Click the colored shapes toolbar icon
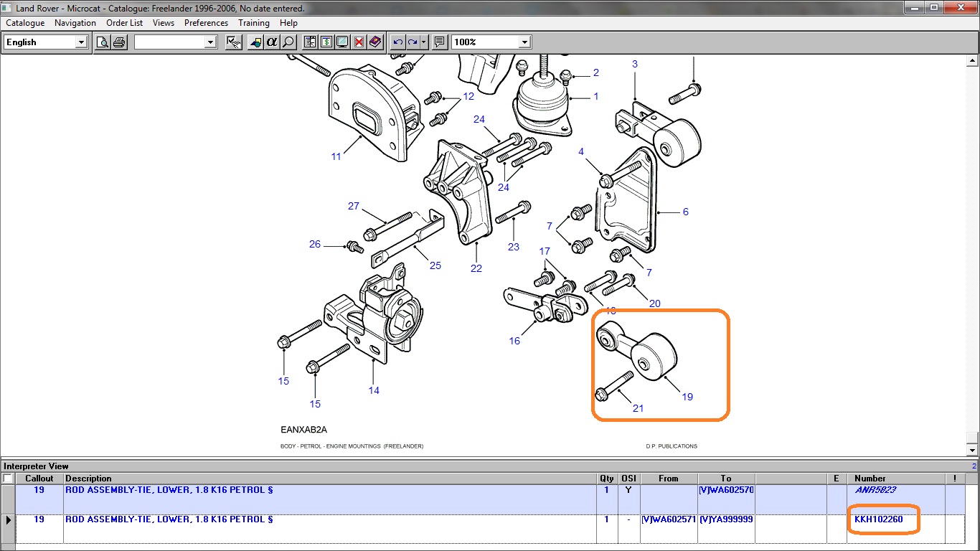Viewport: 980px width, 551px height. coord(255,42)
